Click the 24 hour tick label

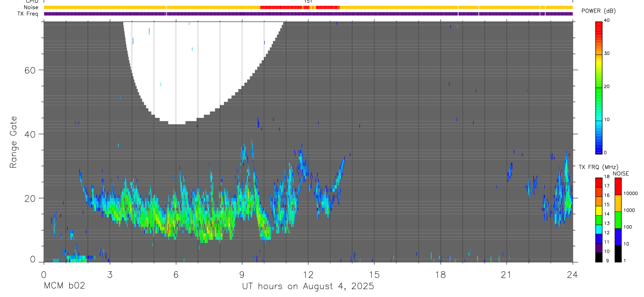point(573,274)
